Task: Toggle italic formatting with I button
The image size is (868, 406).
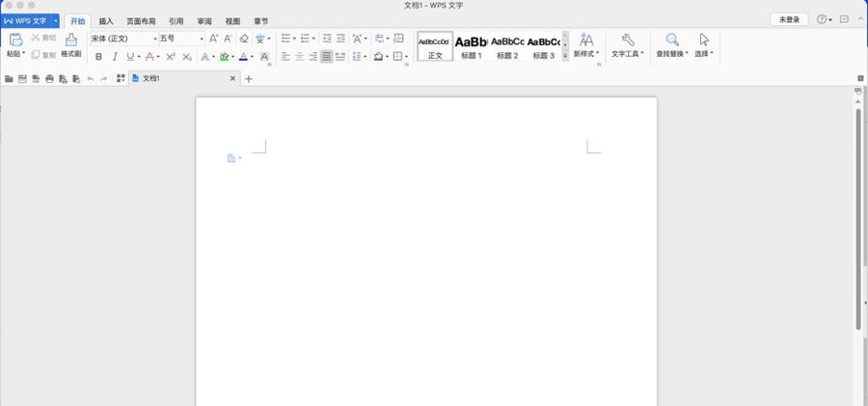Action: point(115,57)
